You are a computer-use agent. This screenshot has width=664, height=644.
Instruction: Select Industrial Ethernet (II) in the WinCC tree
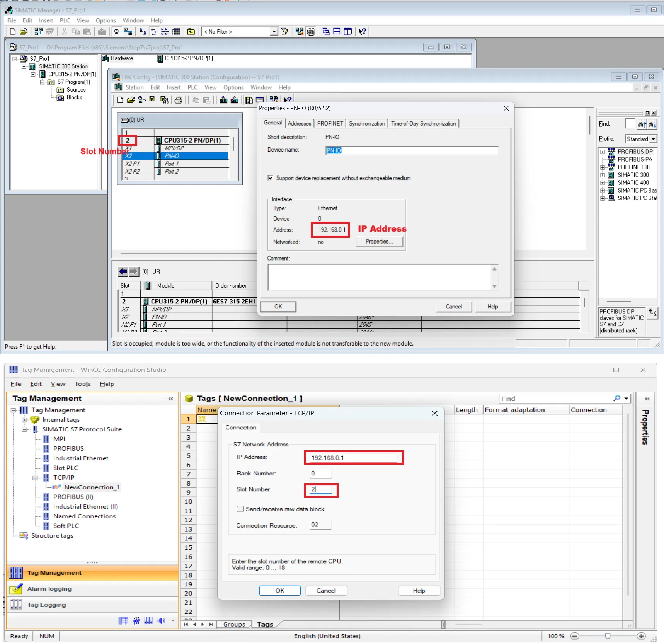[85, 507]
